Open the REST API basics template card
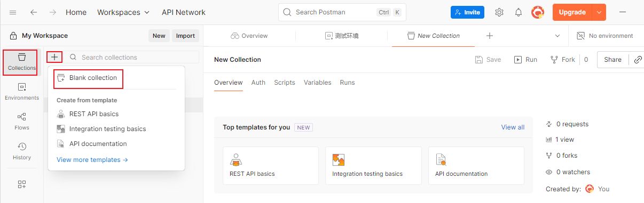Viewport: 644px width, 203px height. tap(270, 166)
